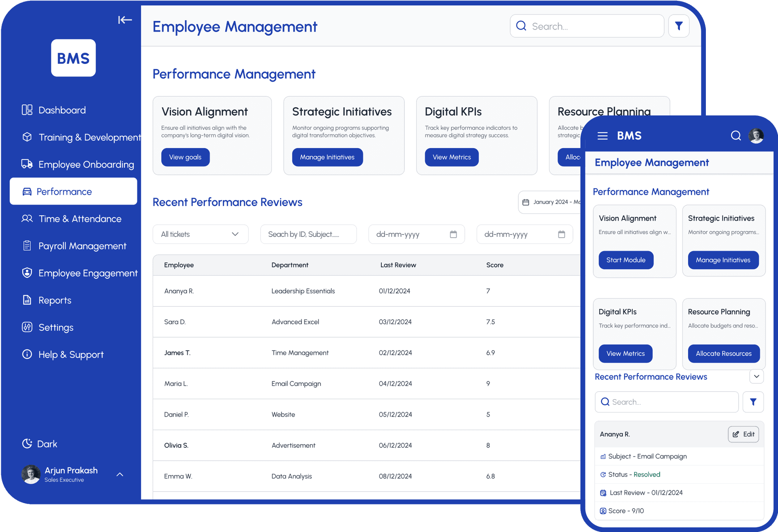Open Employee Onboarding section
778x532 pixels.
click(x=86, y=164)
